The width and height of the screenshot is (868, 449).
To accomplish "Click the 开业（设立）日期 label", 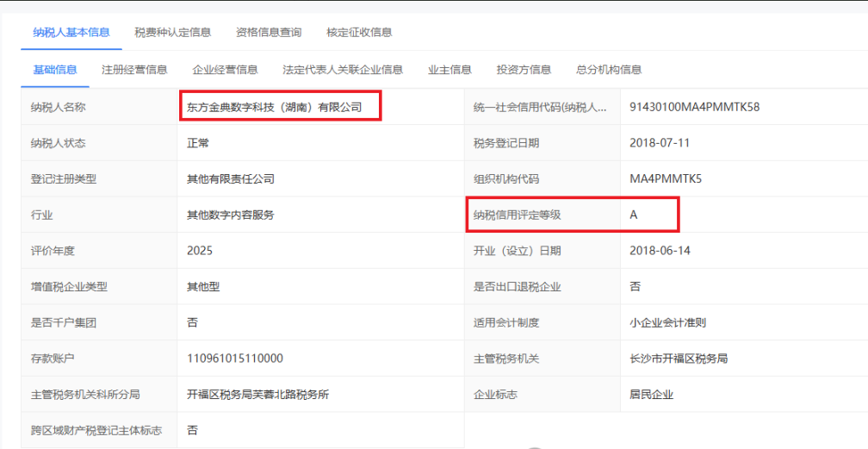I will [517, 251].
